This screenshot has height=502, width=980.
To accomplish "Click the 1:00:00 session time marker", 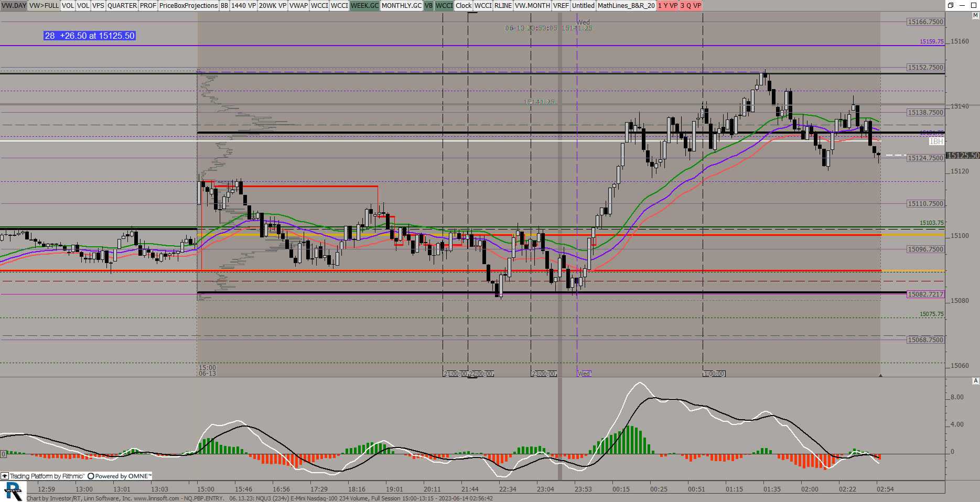I will tap(714, 374).
